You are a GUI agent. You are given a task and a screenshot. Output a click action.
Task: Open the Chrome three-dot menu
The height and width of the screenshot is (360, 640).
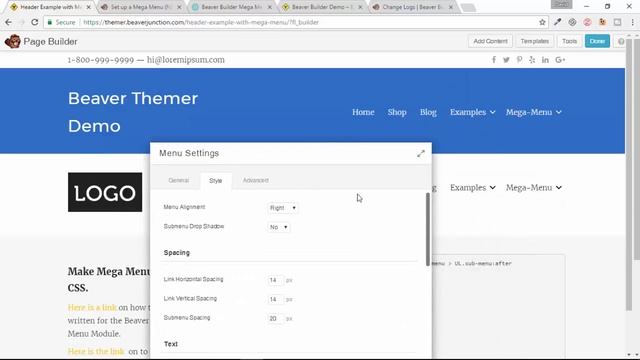(632, 22)
